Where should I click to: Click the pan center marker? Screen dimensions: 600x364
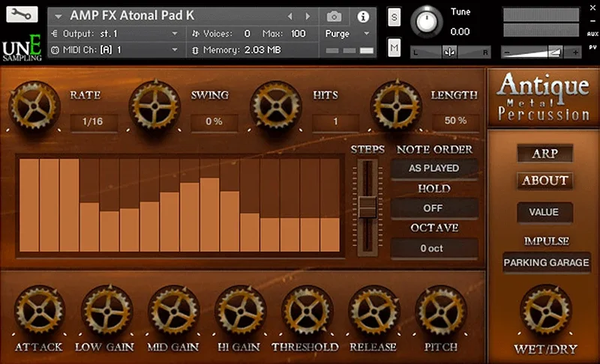pos(449,52)
